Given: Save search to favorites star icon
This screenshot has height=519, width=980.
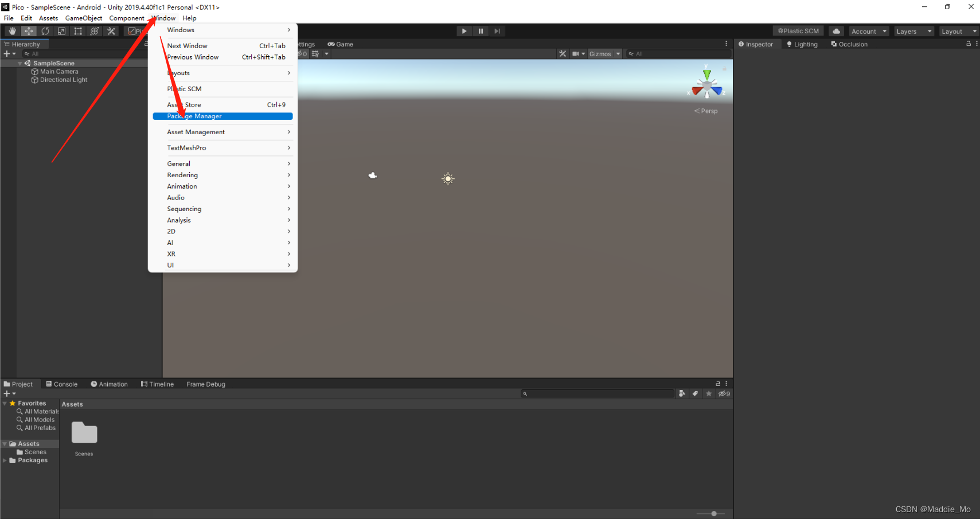Looking at the screenshot, I should coord(709,393).
